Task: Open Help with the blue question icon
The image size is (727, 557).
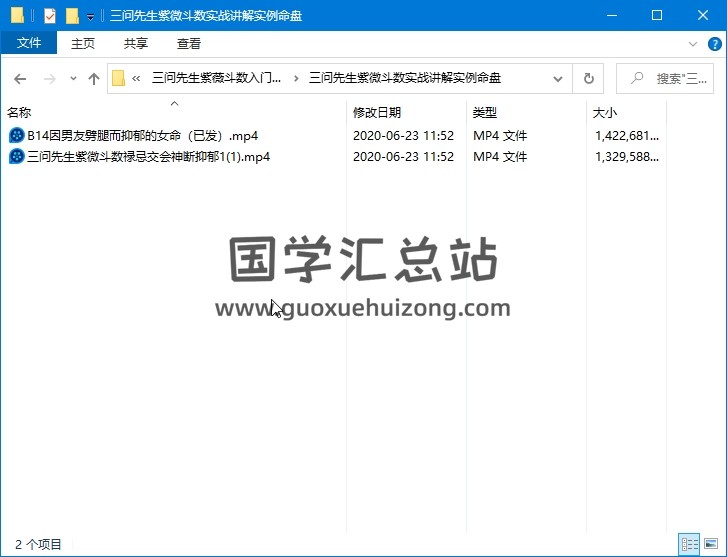Action: 714,44
